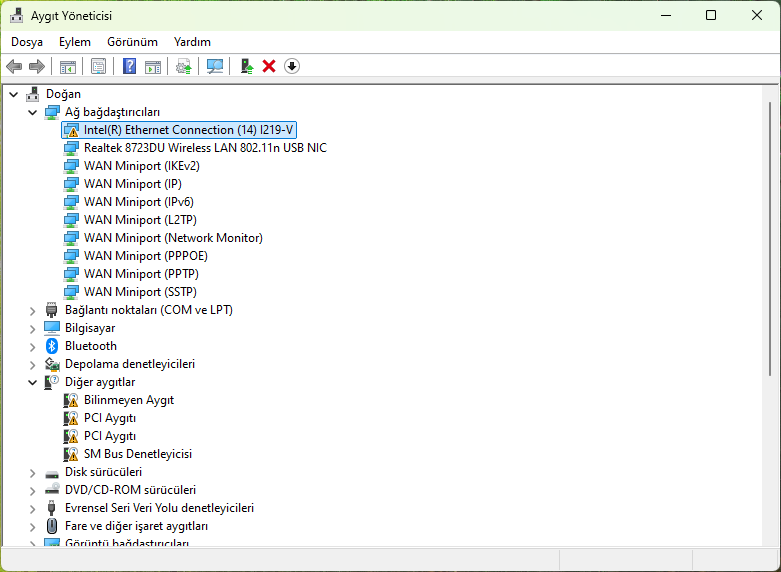Go back with the toolbar back arrow
Image resolution: width=781 pixels, height=572 pixels.
point(14,66)
